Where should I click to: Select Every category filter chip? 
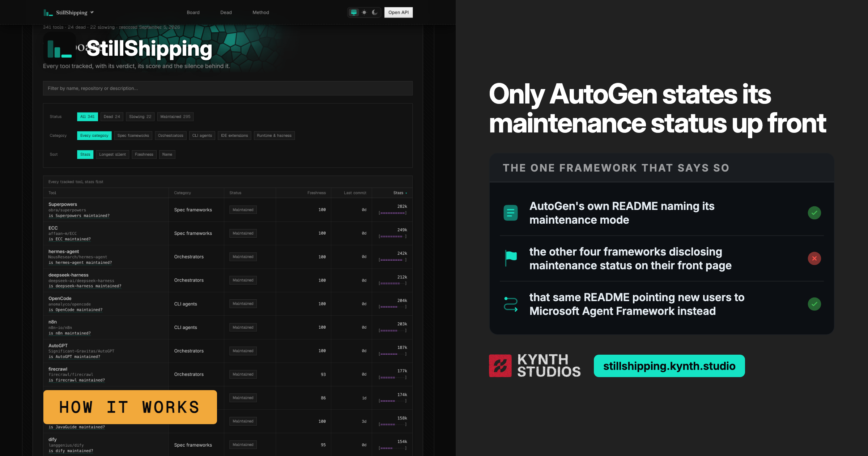click(x=94, y=135)
